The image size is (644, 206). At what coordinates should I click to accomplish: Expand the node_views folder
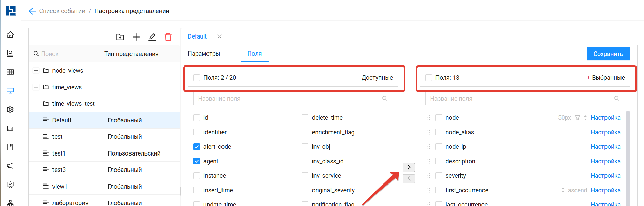coord(36,71)
